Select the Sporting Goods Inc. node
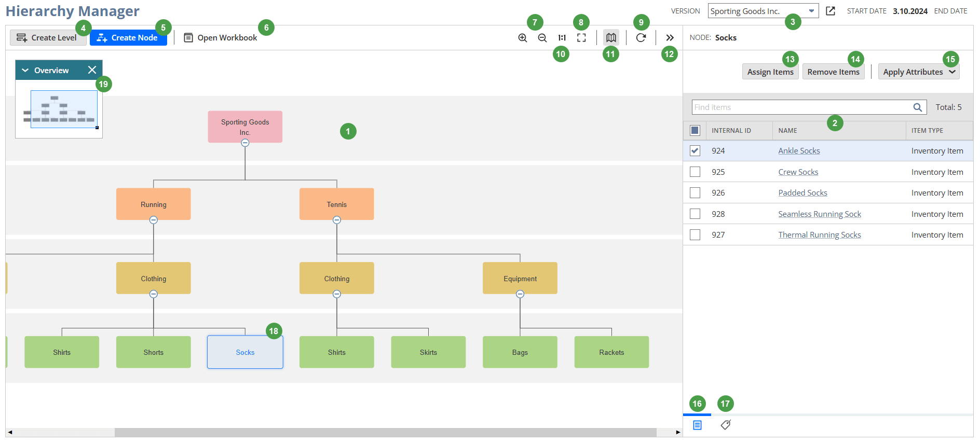This screenshot has height=442, width=980. coord(245,127)
